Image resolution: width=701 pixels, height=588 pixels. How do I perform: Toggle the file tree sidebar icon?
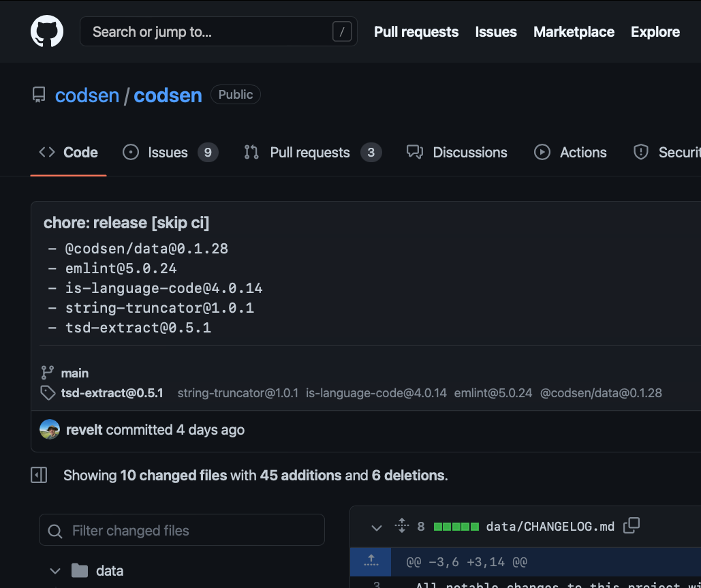point(39,475)
